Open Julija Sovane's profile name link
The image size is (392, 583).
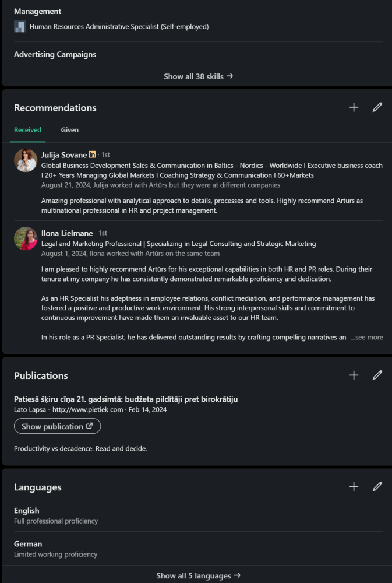tap(64, 154)
